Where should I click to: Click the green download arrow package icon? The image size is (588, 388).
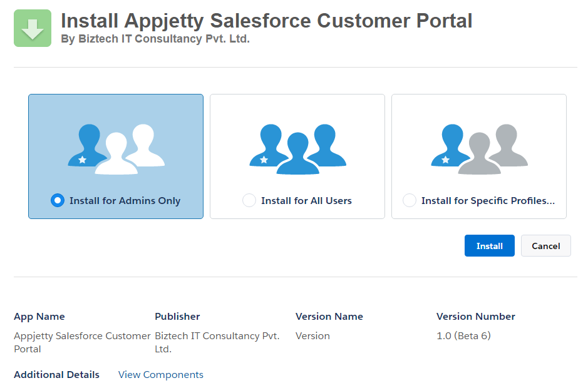[33, 28]
